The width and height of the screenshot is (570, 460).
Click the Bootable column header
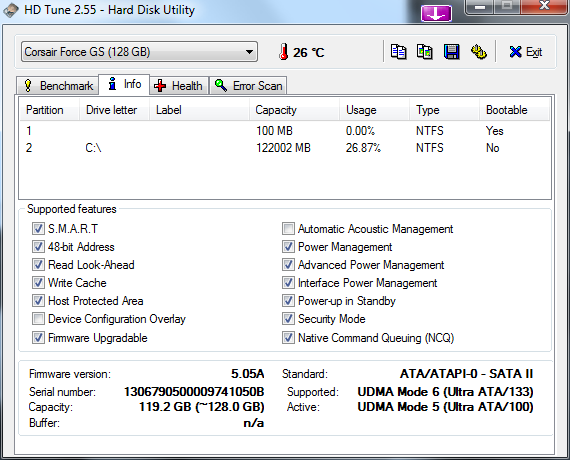point(514,110)
